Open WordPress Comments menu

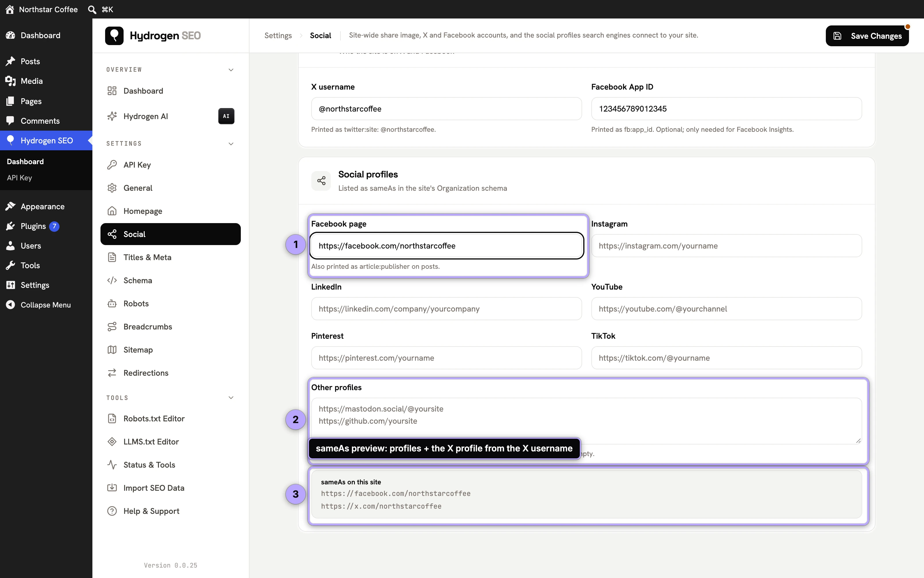coord(46,121)
